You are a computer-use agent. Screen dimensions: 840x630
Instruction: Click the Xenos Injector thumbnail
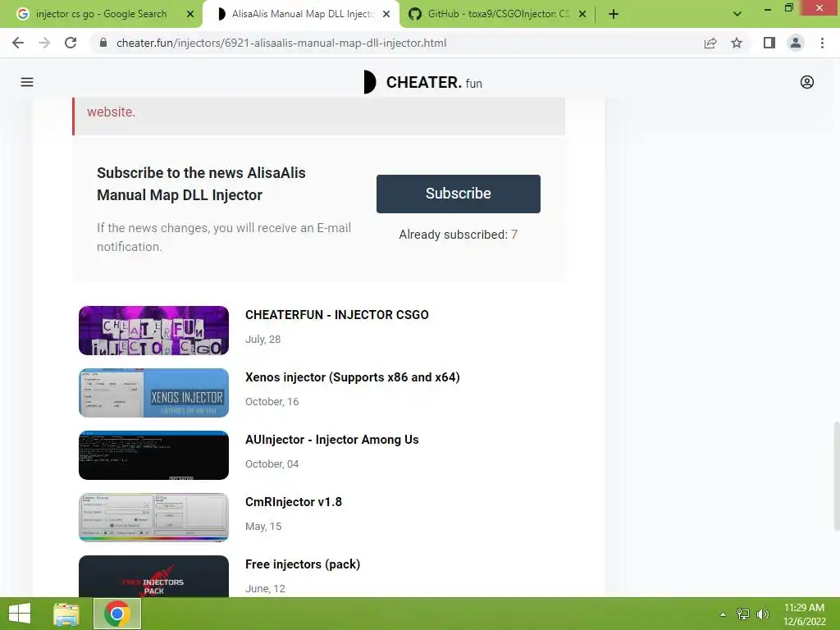pos(153,393)
